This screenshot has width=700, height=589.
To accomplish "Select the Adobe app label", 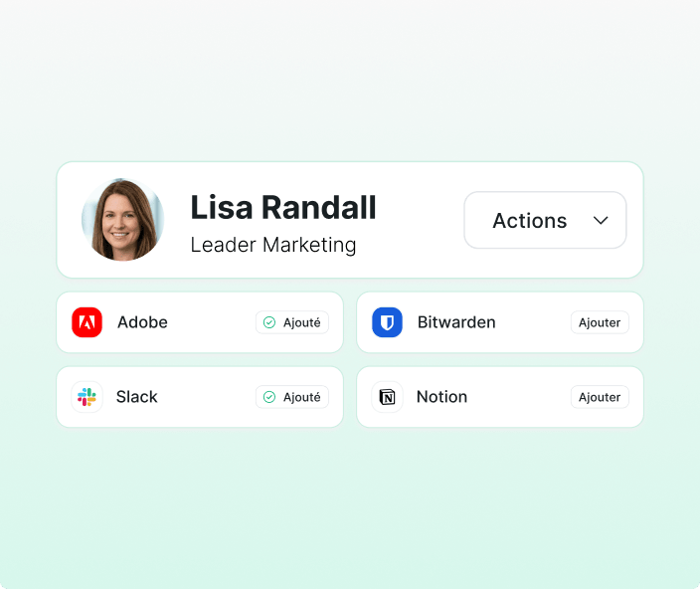I will (x=142, y=322).
